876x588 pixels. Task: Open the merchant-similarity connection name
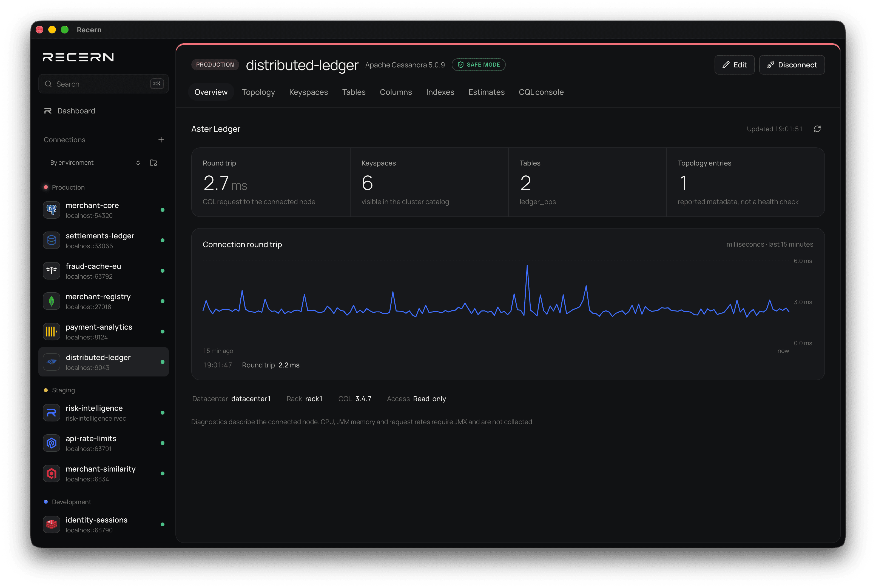click(101, 469)
